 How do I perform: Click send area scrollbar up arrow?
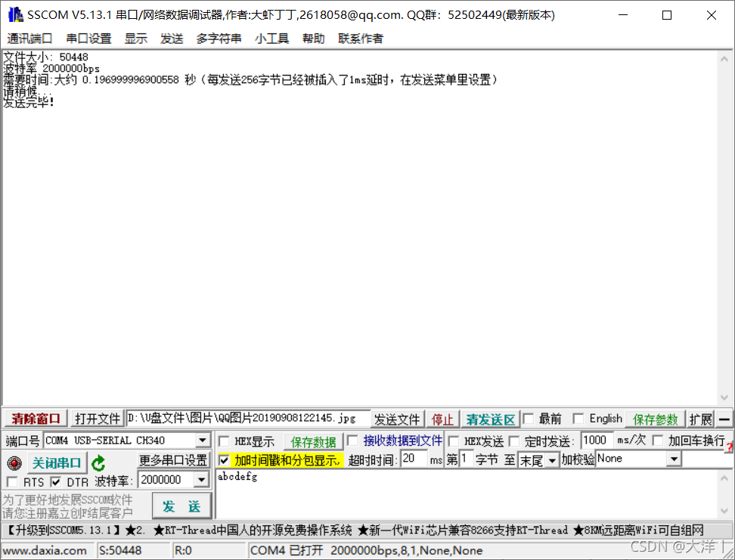point(724,478)
